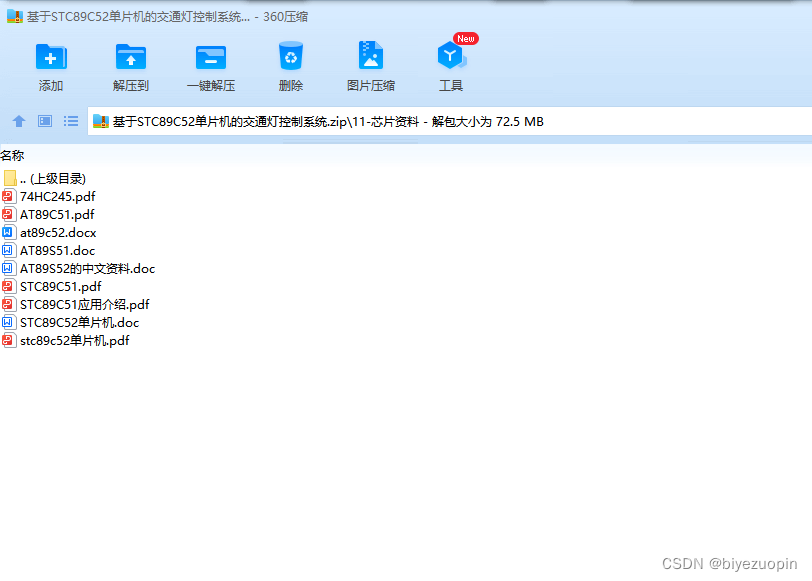Click the PDF icon beside stc89c52单片机.pdf
This screenshot has width=812, height=581.
point(8,341)
